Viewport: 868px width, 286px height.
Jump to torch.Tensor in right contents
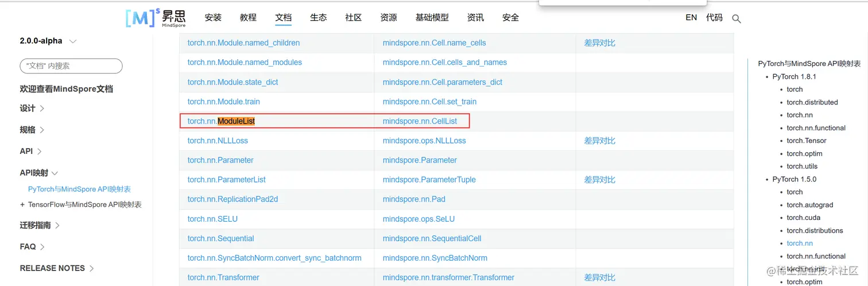(x=807, y=141)
